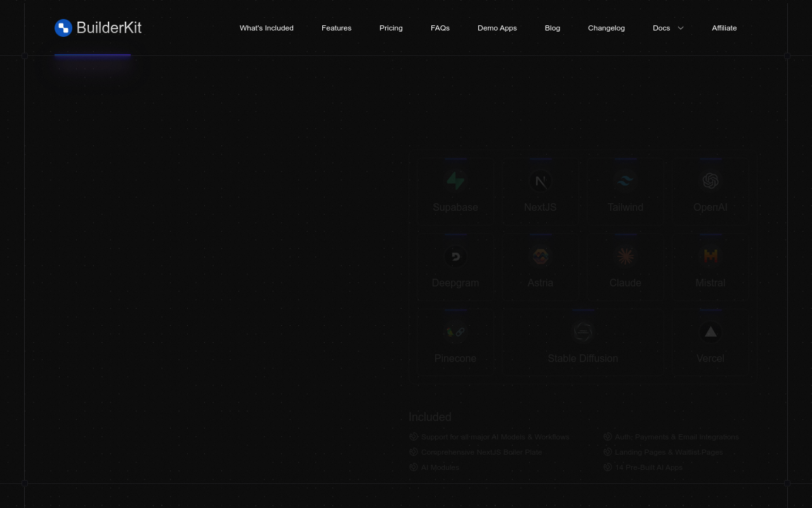Click '14 Pre-Built AI Apps' text
Viewport: 812px width, 508px height.
[x=649, y=467]
